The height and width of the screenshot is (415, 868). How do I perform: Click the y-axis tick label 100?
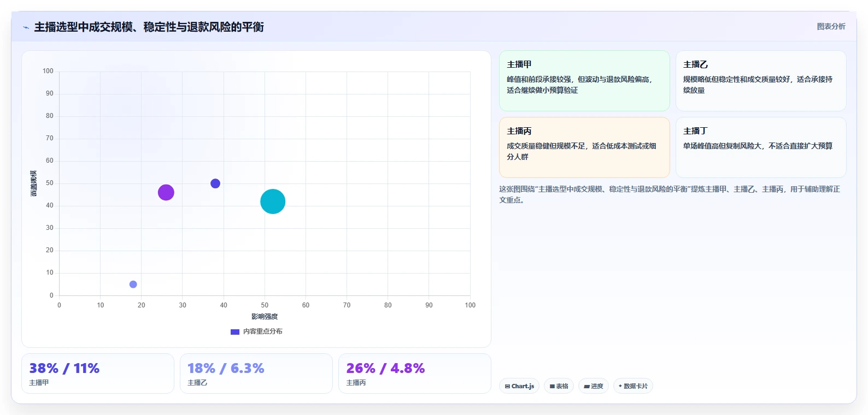coord(48,71)
